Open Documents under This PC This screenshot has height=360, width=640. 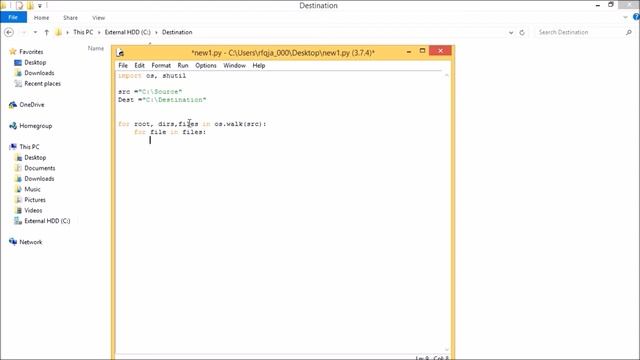(40, 168)
